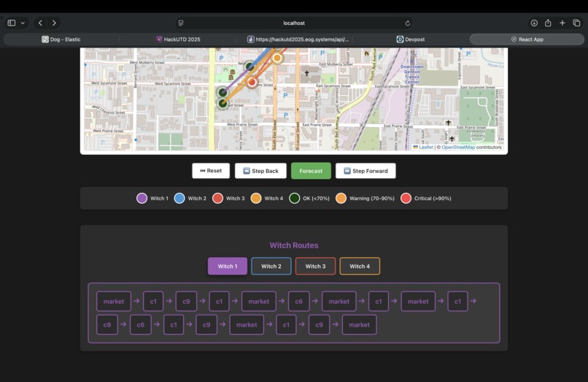Go back with the browser back arrow
588x382 pixels.
pos(41,23)
